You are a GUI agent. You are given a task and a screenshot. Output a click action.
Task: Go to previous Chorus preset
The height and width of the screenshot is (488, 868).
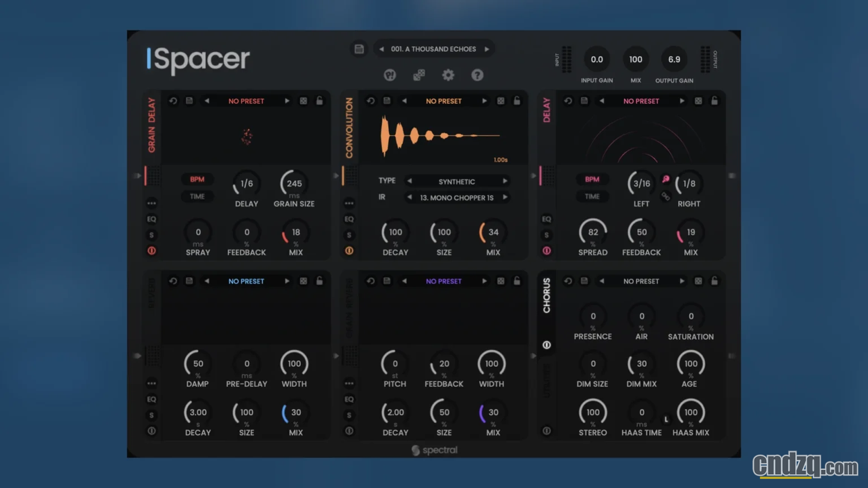click(x=602, y=281)
